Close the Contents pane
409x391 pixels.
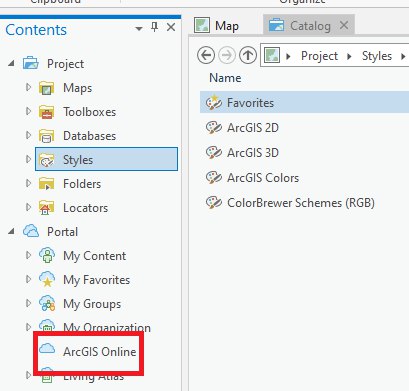click(x=171, y=27)
